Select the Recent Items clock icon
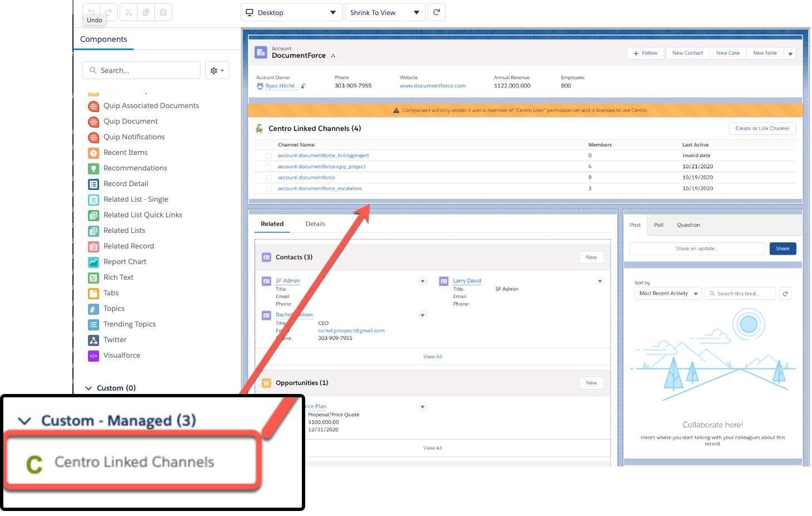Viewport: 812px width, 516px height. (94, 153)
